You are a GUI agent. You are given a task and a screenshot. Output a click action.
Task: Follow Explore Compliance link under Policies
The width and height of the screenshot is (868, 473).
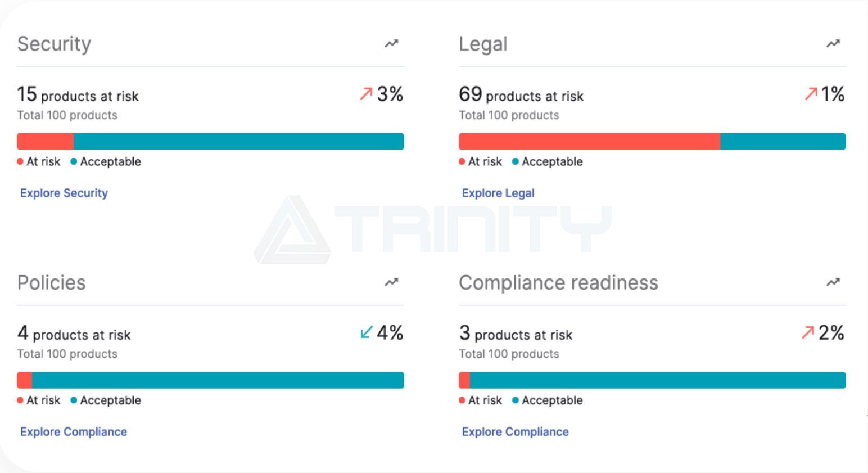coord(74,431)
